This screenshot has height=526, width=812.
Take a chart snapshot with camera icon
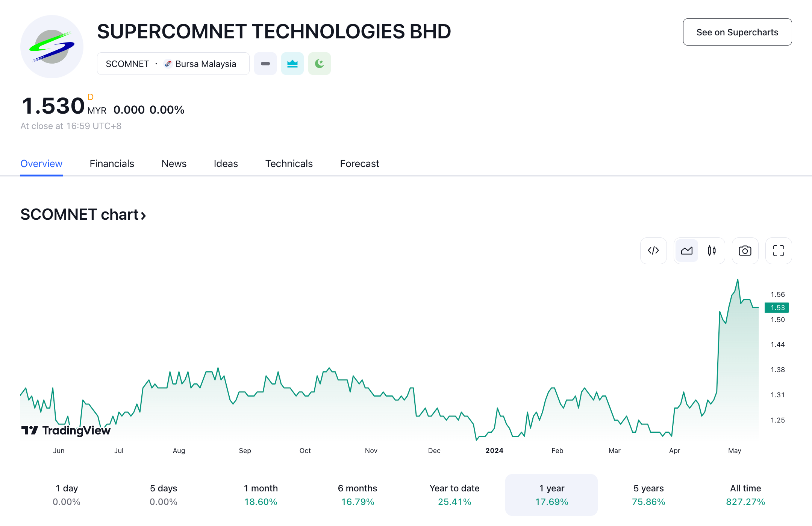point(745,251)
